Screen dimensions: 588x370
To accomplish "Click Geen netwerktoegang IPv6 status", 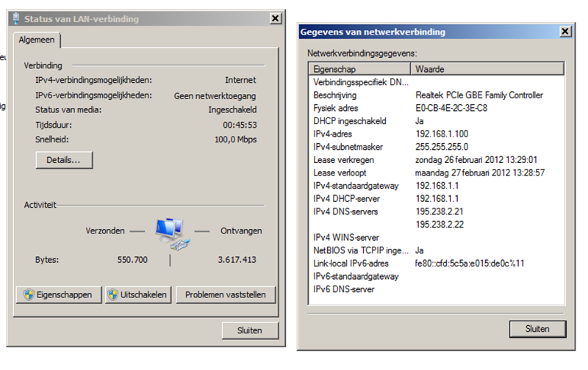I will tap(215, 96).
